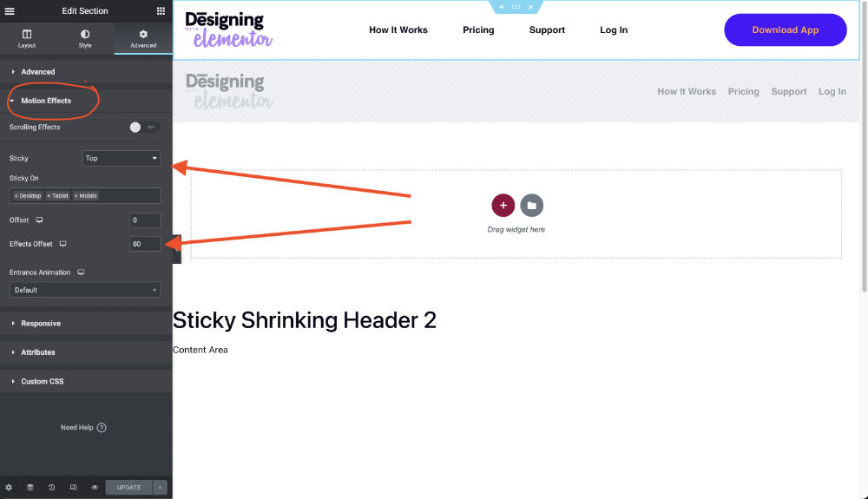Open the How It Works menu item

coord(398,30)
